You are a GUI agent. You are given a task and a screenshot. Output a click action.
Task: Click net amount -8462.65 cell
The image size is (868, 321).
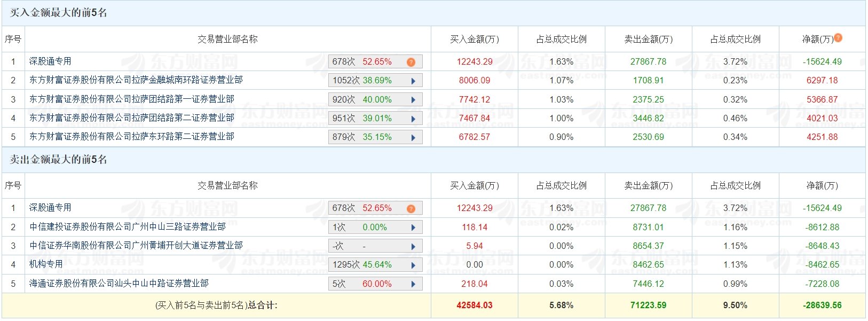click(823, 265)
